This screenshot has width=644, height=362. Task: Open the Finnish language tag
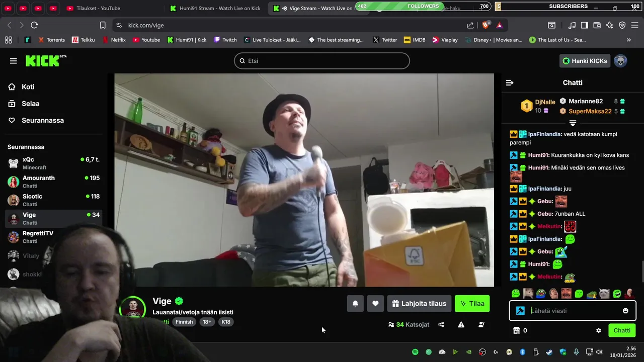coord(184,322)
